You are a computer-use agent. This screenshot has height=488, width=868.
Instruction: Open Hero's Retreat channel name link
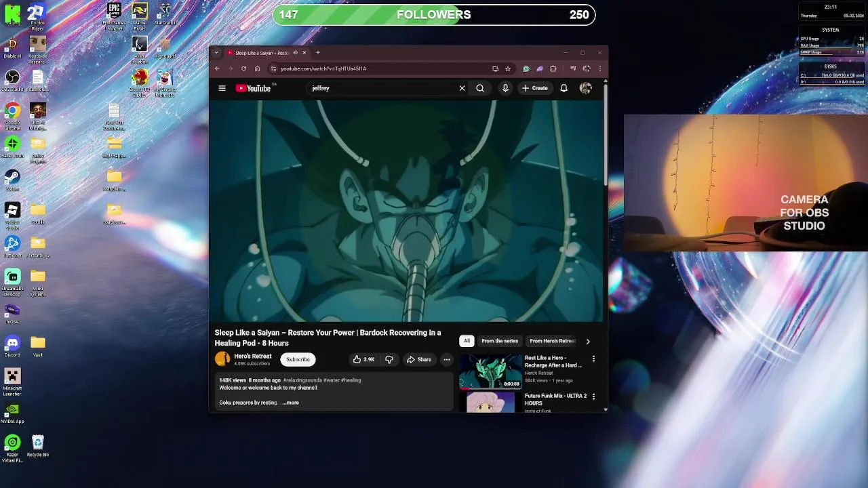pyautogui.click(x=252, y=357)
